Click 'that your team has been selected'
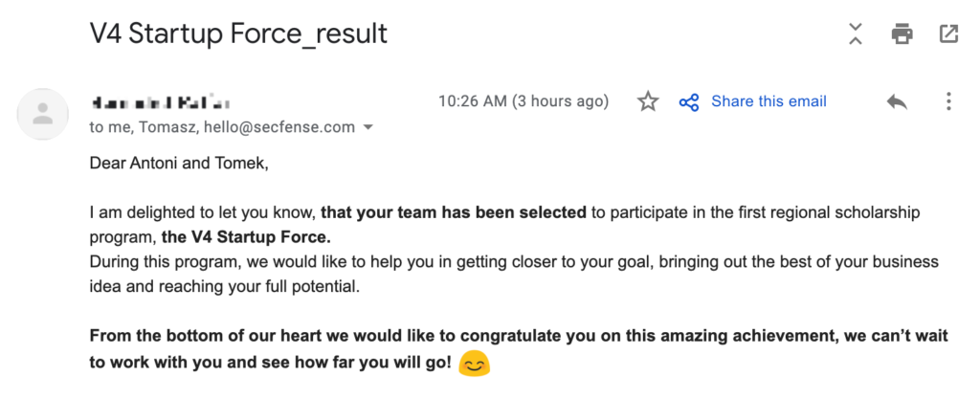 pos(454,213)
